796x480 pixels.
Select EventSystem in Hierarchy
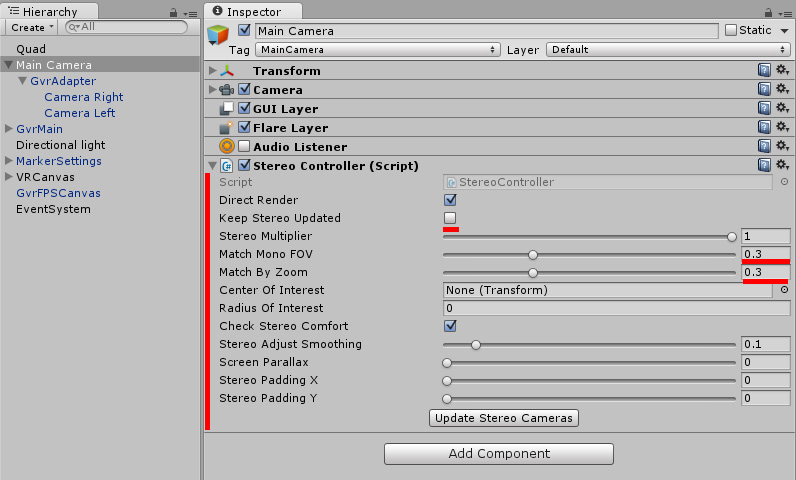[53, 209]
